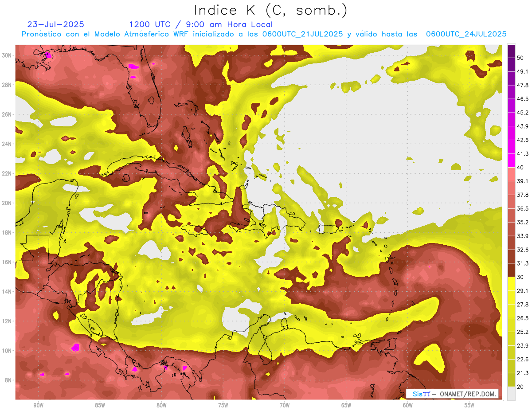532x411 pixels.
Task: Click the 60W longitude label
Action: point(408,405)
